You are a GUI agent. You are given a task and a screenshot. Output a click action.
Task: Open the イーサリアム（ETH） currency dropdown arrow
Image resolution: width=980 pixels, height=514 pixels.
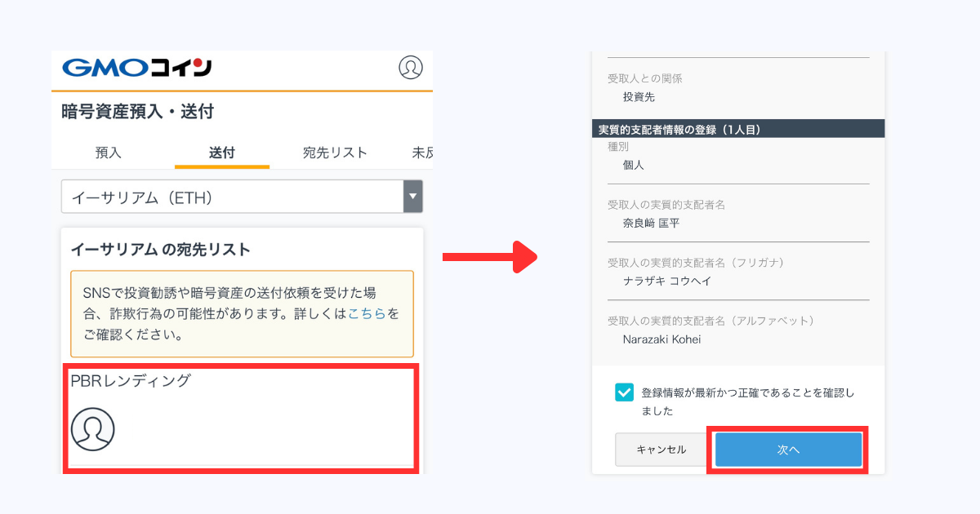pos(413,197)
